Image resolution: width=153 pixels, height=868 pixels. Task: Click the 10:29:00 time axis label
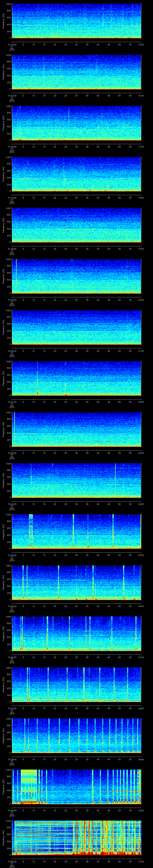(12, 810)
